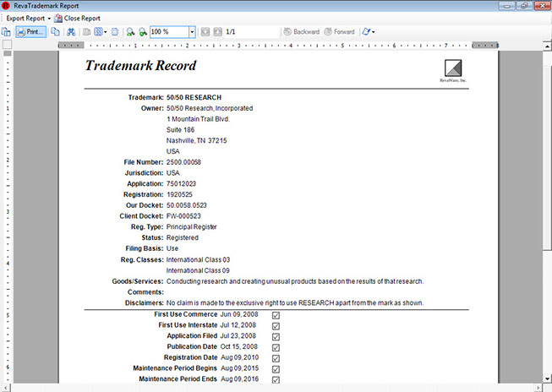Screen dimensions: 552x392
Task: Click the leftmost toolbar pages icon
Action: [x=6, y=32]
